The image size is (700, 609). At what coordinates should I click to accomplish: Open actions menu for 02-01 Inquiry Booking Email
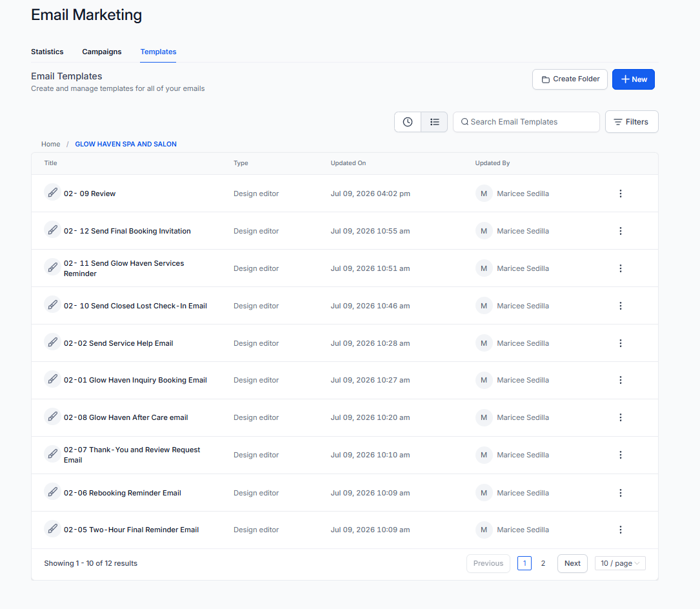621,380
